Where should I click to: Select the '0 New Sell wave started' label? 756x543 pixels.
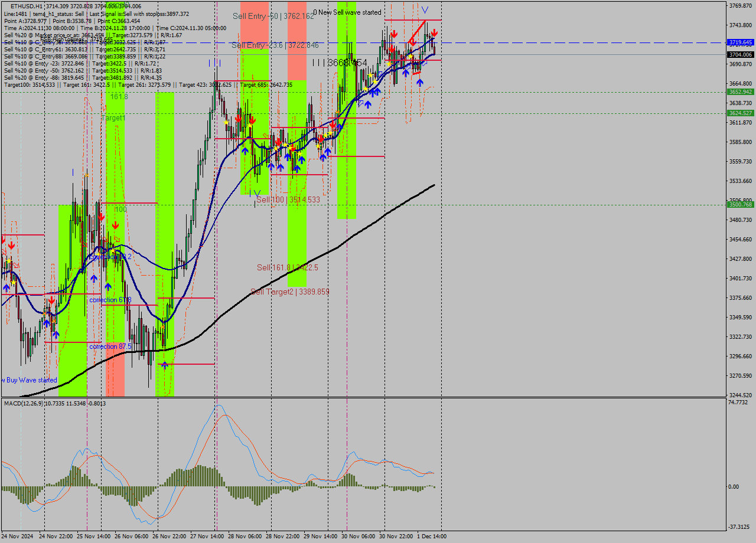(x=347, y=12)
